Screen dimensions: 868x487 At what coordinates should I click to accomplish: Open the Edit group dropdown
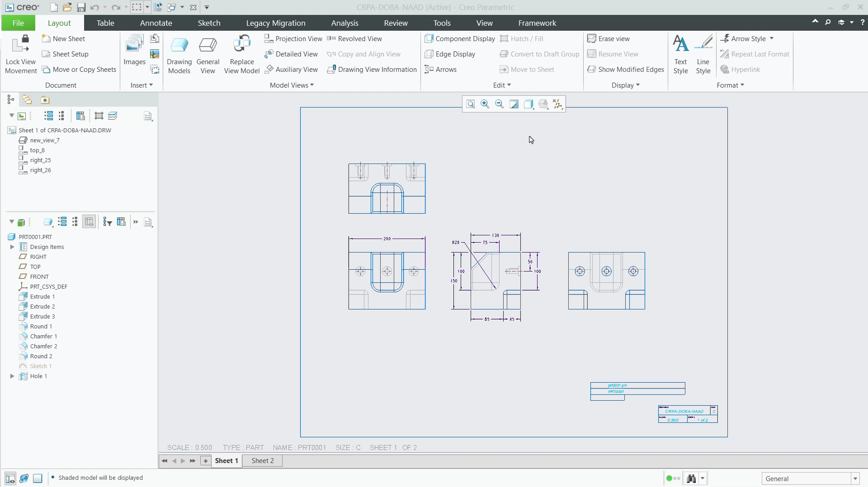[502, 85]
